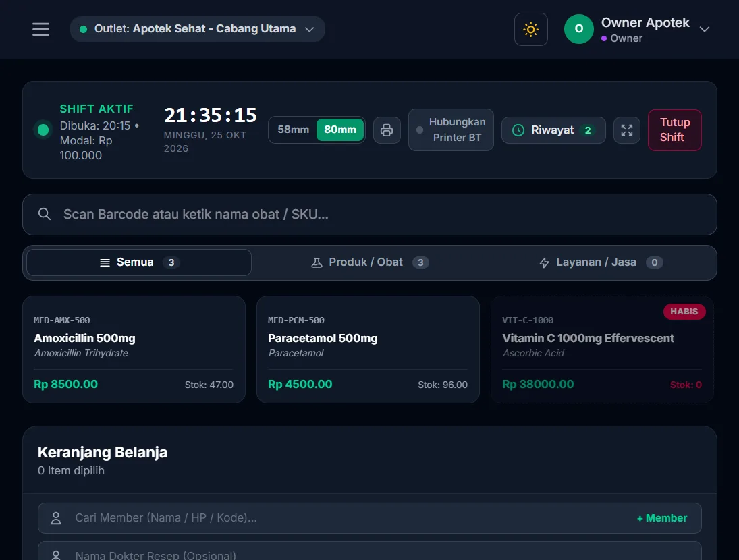Switch to the Semua tab
739x560 pixels.
pos(138,262)
